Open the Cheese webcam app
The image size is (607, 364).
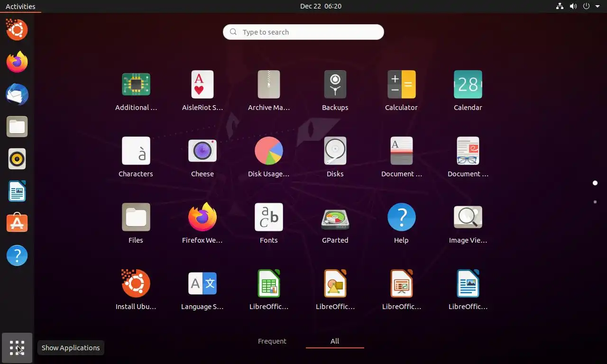[202, 151]
